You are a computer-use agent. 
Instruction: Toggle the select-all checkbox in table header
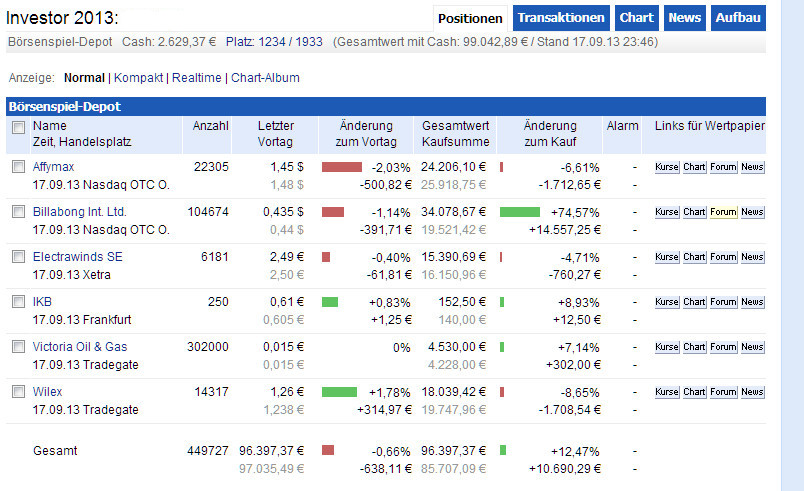point(18,127)
